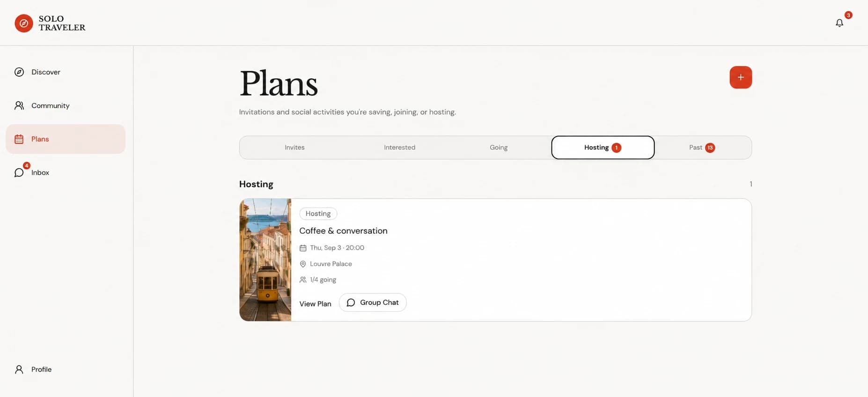Image resolution: width=868 pixels, height=397 pixels.
Task: Click the Coffee & conversation title
Action: tap(343, 231)
